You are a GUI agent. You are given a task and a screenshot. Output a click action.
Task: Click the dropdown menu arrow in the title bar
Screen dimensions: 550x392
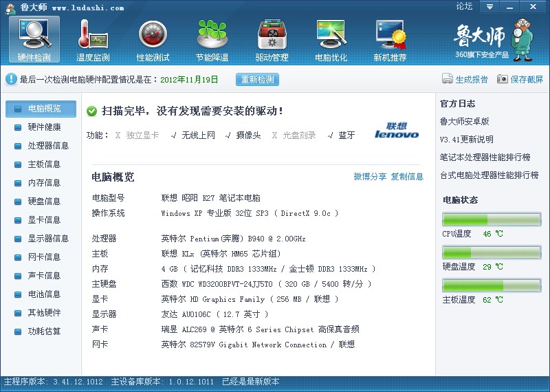[489, 7]
